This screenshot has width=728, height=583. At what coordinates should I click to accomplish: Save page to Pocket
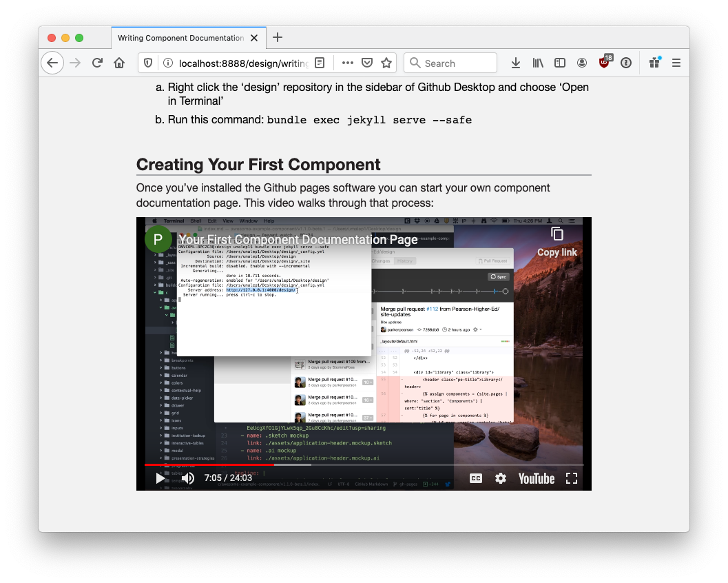(x=367, y=63)
